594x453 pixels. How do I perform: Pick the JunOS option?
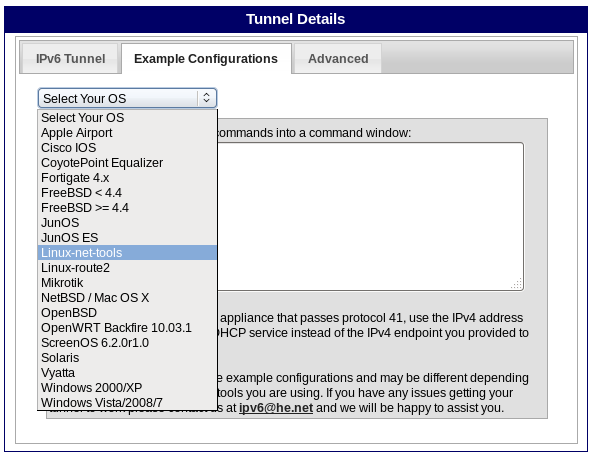(x=127, y=223)
